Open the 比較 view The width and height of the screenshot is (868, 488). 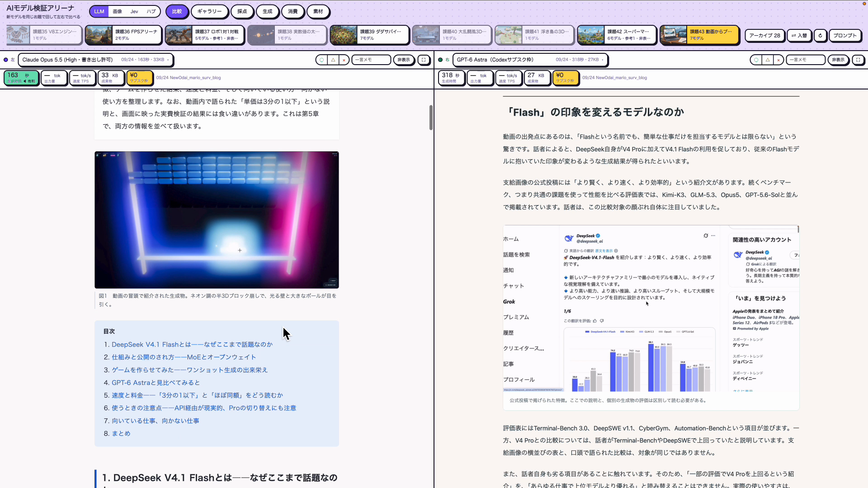(177, 11)
